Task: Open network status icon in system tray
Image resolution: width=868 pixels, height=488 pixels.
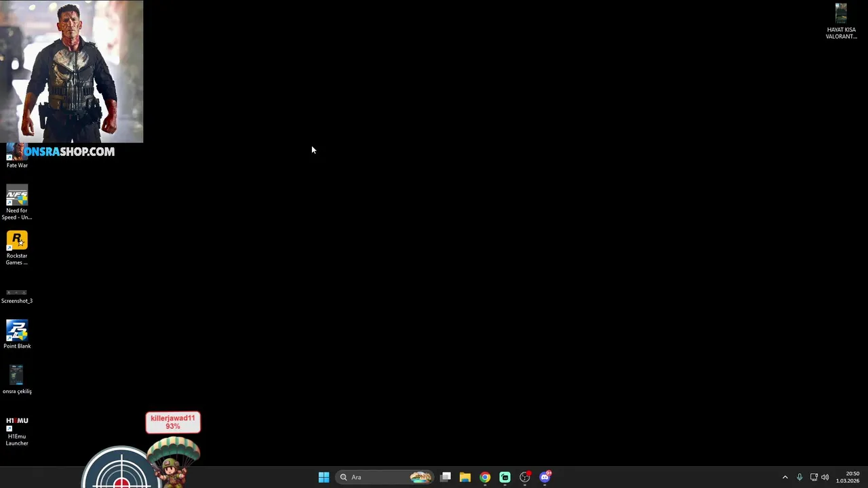Action: click(x=814, y=477)
